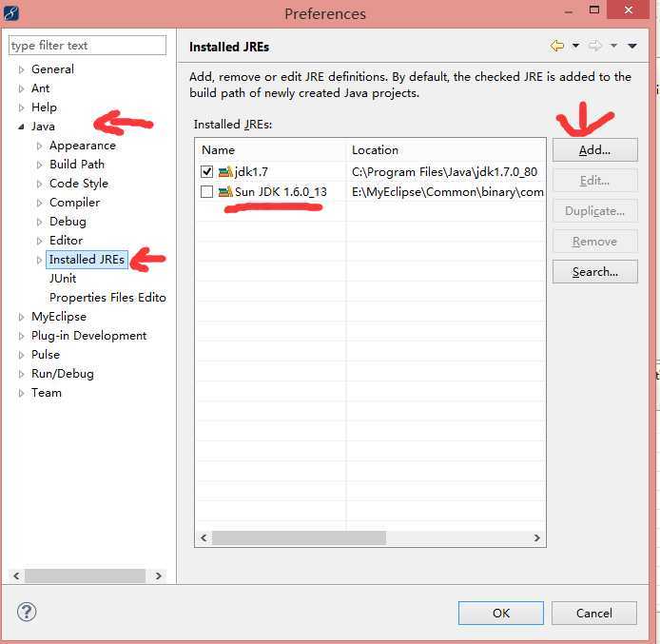Confirm with the OK button
This screenshot has height=644, width=660.
[x=501, y=613]
